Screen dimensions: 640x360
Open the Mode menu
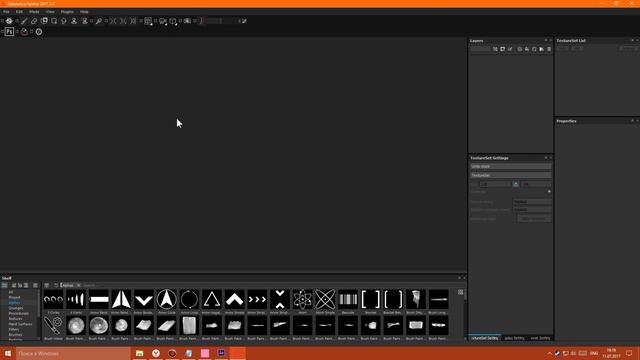click(x=34, y=12)
